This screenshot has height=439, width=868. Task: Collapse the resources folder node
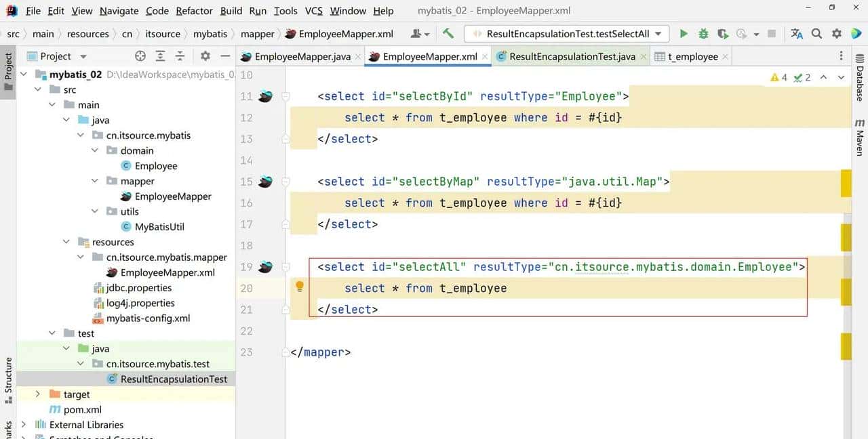(66, 242)
